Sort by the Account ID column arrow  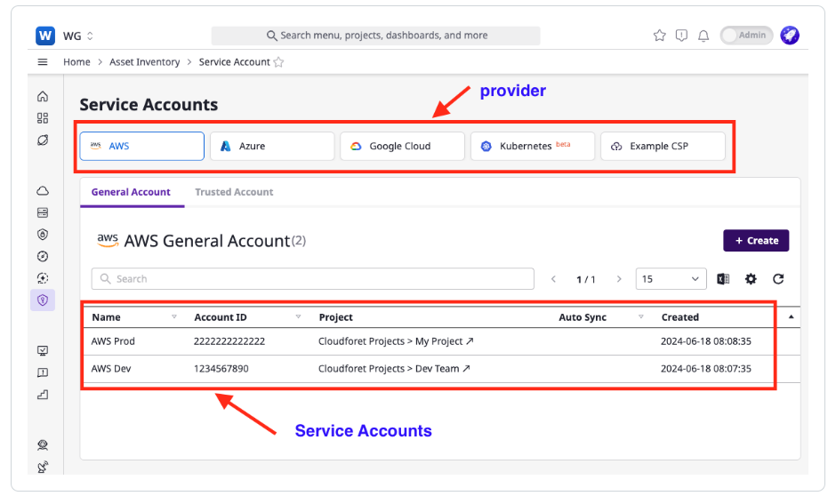coord(298,317)
